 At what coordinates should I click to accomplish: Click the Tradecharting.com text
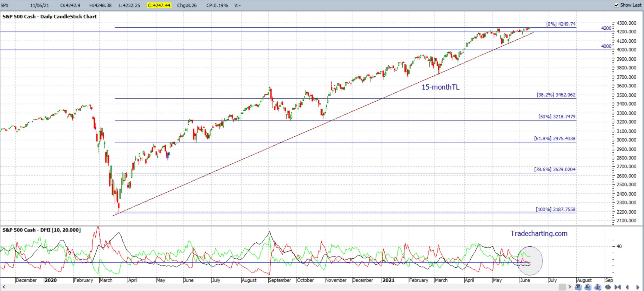(539, 233)
